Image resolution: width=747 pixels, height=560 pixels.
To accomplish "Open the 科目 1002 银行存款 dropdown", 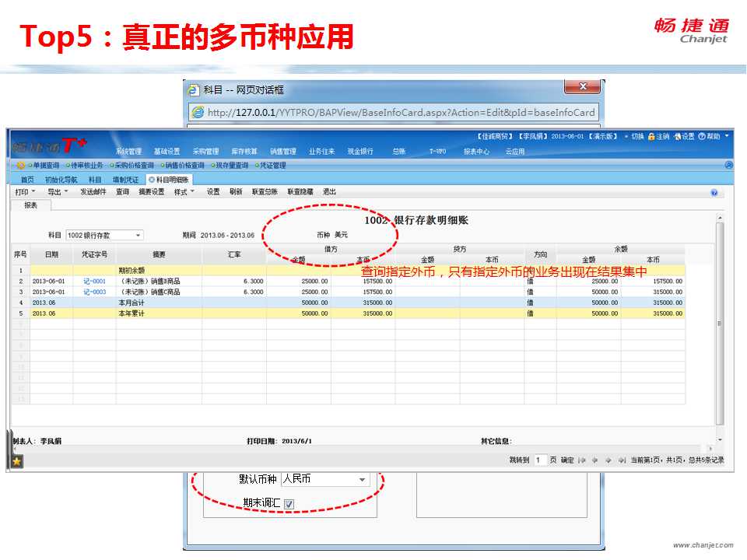I will pos(139,235).
